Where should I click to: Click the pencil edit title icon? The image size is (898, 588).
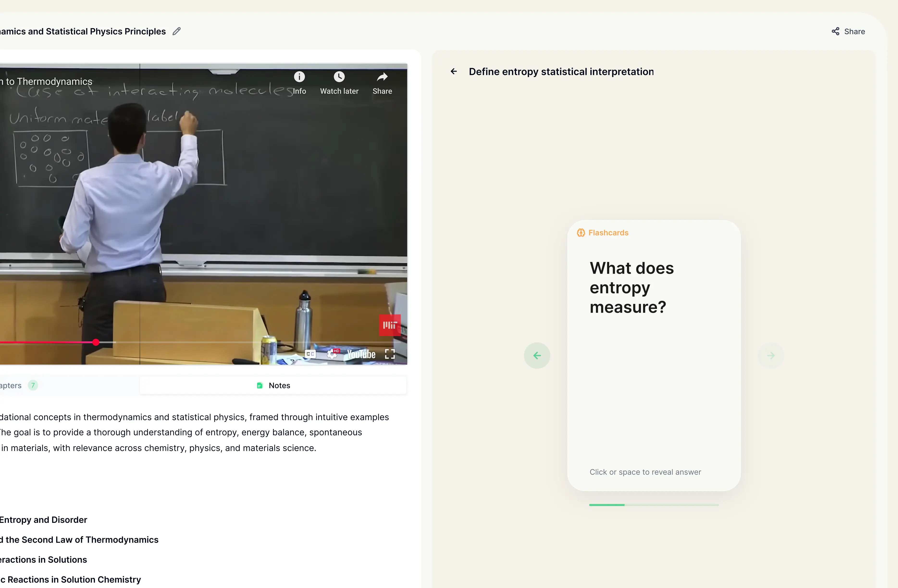177,31
